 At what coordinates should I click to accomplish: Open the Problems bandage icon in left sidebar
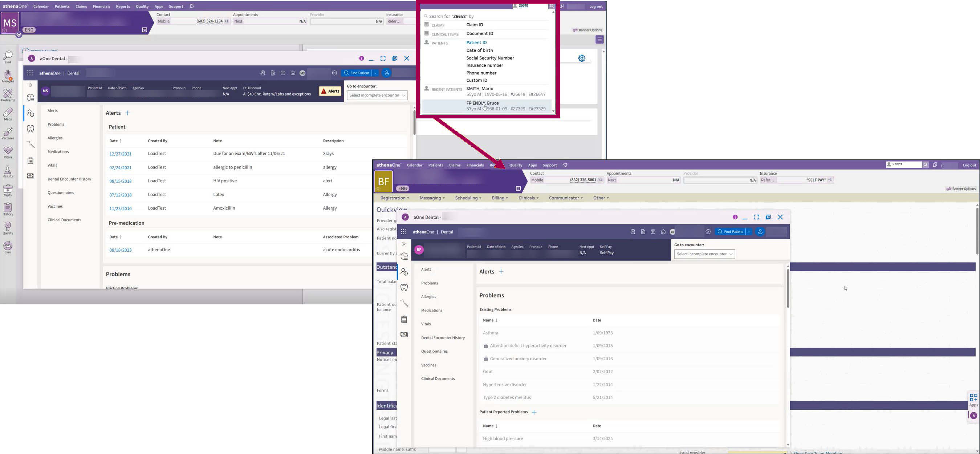[x=8, y=95]
